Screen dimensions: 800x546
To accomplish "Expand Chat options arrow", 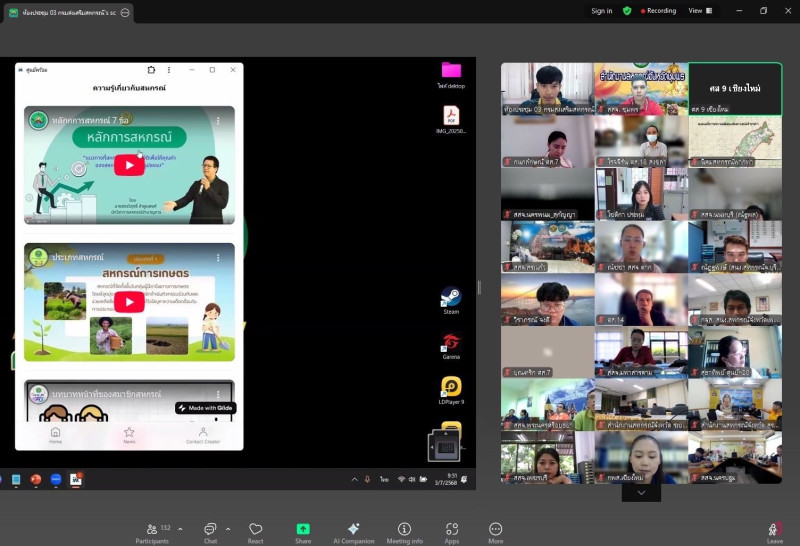I will pos(228,529).
